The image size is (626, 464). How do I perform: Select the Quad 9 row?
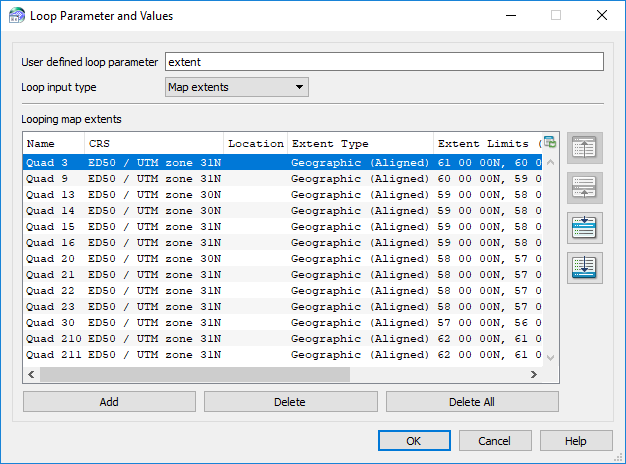pos(150,178)
